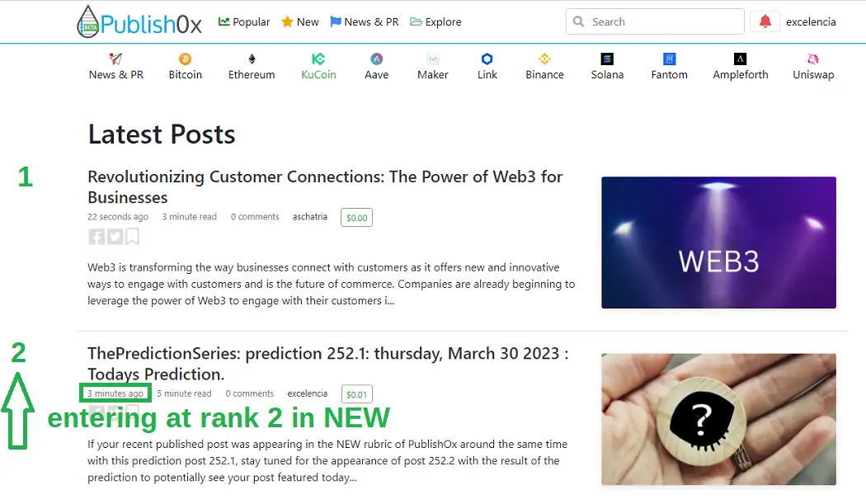The width and height of the screenshot is (866, 504).
Task: Click the '22 seconds ago' timestamp
Action: click(x=118, y=217)
